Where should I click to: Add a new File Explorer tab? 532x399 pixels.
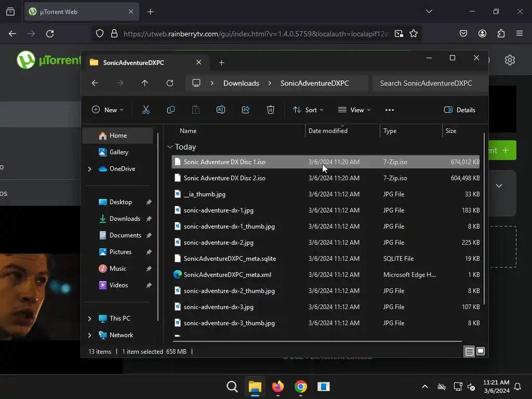click(x=221, y=63)
